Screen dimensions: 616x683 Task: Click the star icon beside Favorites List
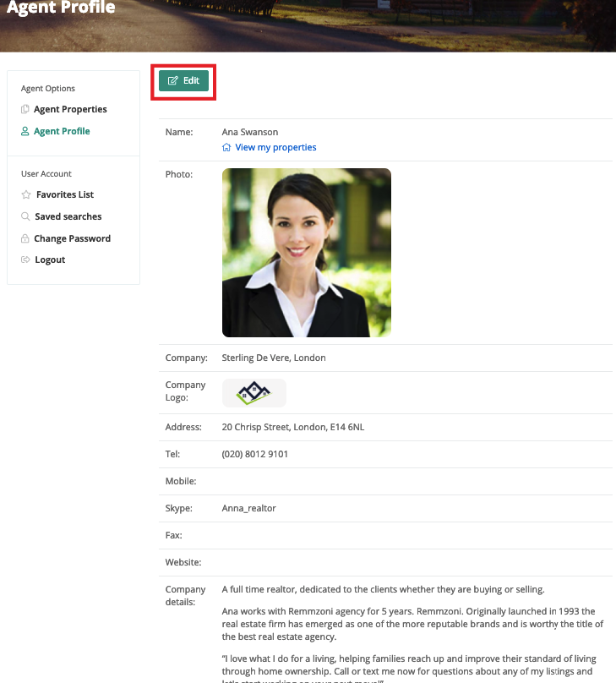point(26,195)
